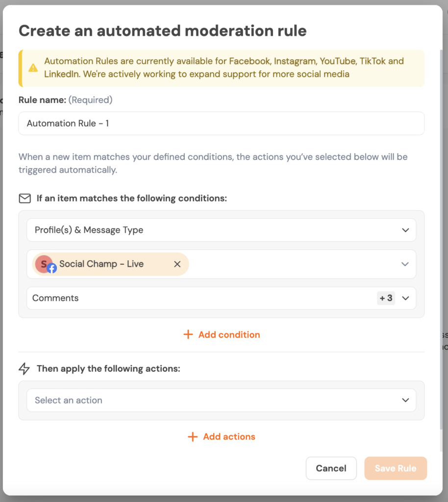The image size is (448, 502).
Task: Click the plus icon next to Add condition
Action: coord(188,335)
